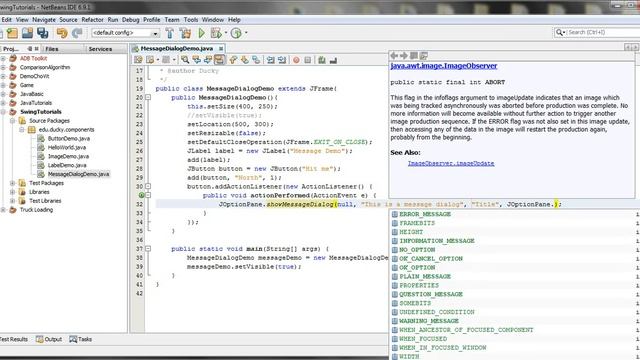The image size is (640, 360).
Task: Open ButtonDemo.java in project tree
Action: (69, 139)
